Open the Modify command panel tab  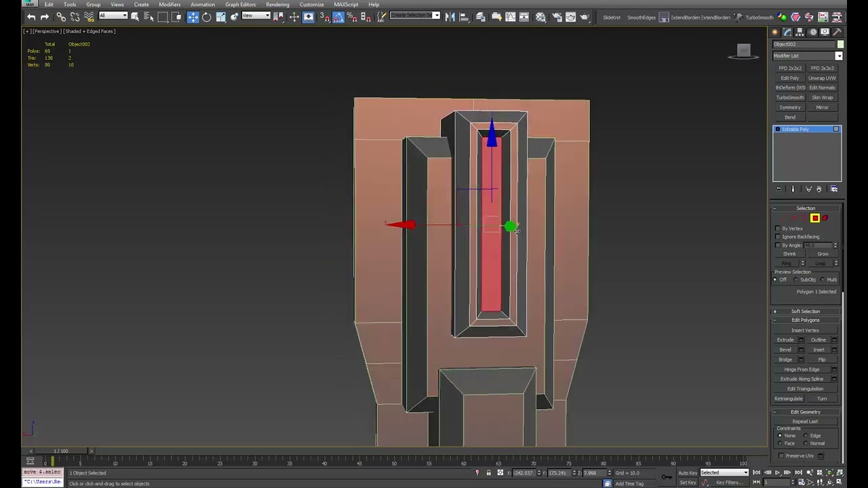pos(788,33)
